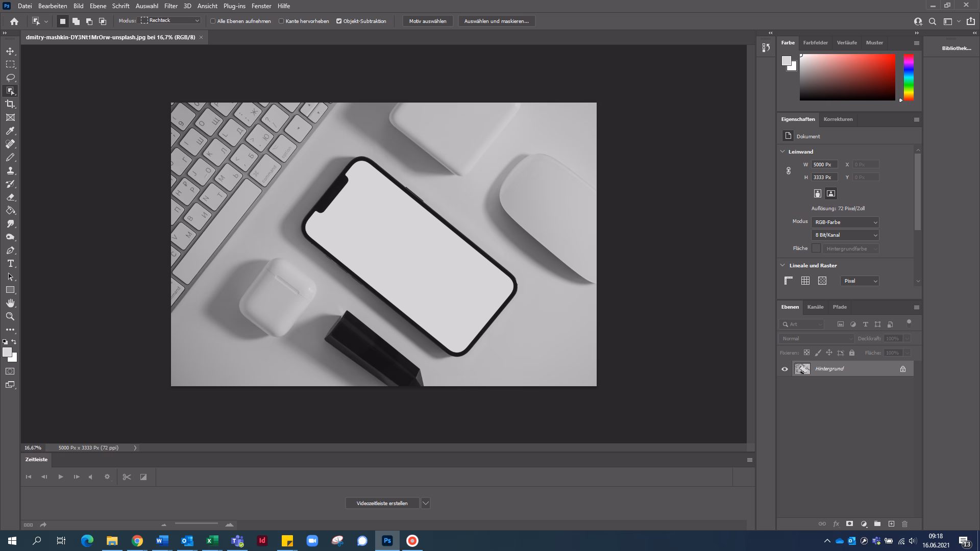Activate the Hand tool
The height and width of the screenshot is (551, 980).
(10, 303)
